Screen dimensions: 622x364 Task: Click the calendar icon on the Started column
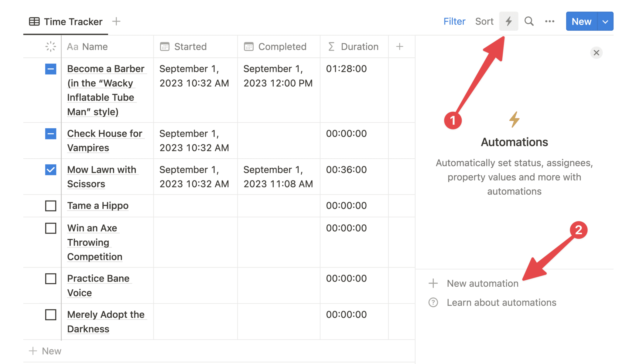click(164, 46)
